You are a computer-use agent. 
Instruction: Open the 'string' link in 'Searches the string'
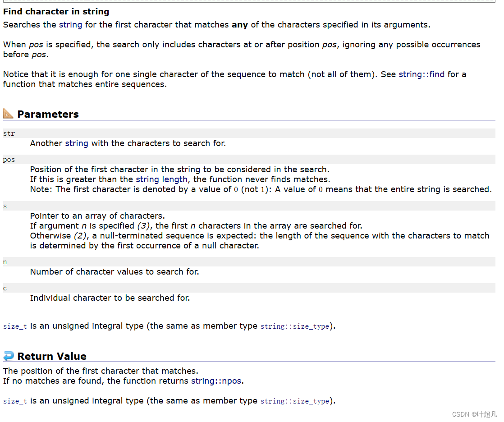[x=70, y=25]
